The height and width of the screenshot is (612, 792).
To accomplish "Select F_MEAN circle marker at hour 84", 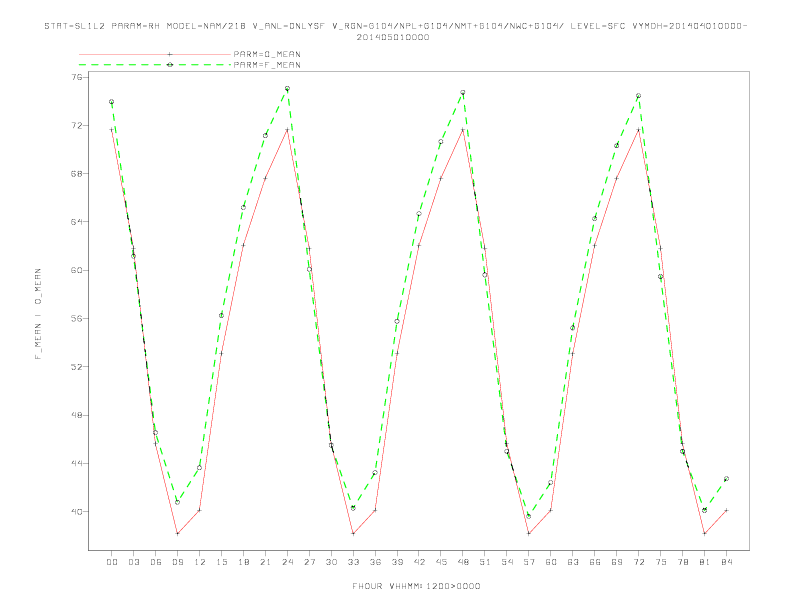I will tap(726, 478).
